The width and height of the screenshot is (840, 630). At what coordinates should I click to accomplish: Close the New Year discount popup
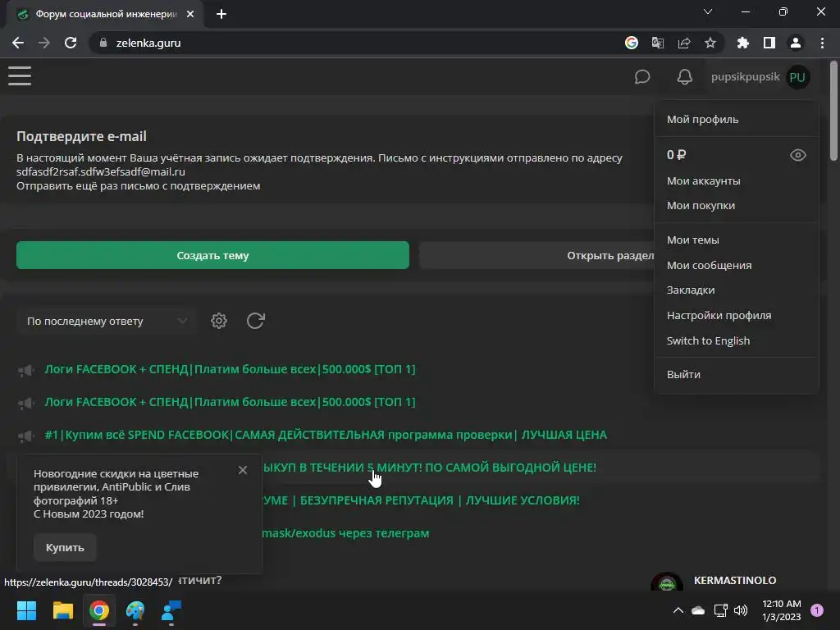click(243, 470)
